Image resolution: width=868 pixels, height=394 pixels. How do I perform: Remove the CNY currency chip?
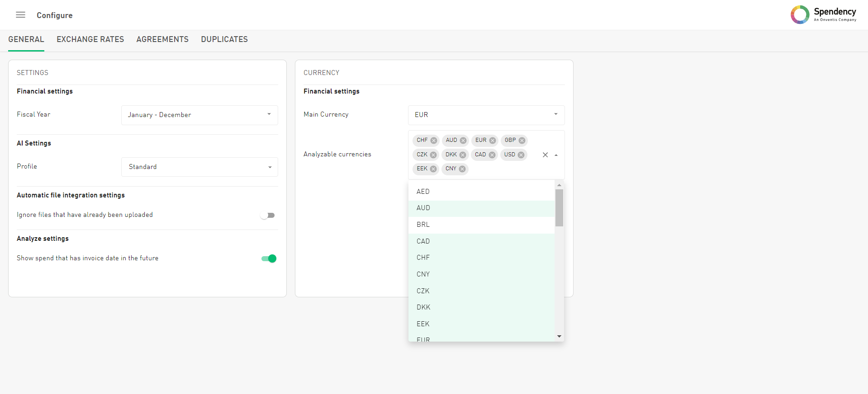pyautogui.click(x=462, y=169)
